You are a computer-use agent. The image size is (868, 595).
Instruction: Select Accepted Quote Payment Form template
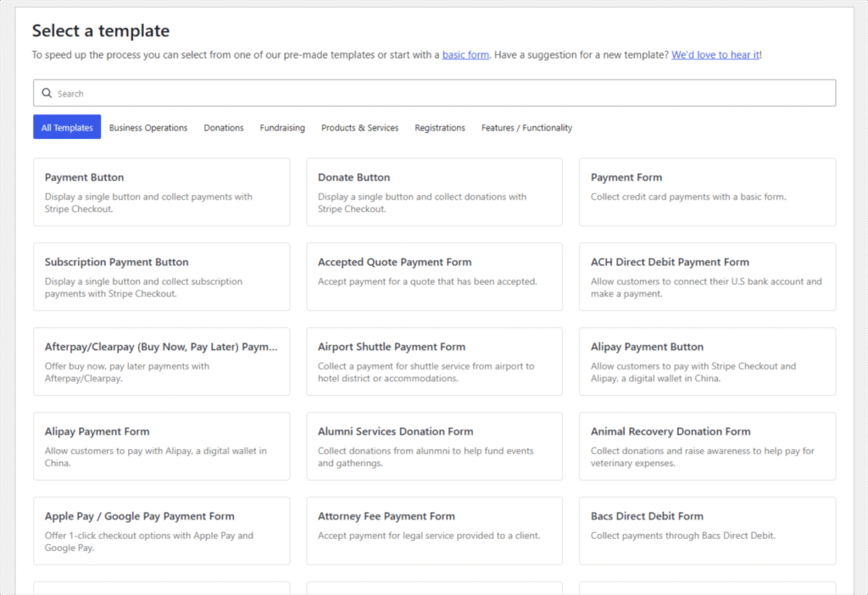(x=435, y=277)
